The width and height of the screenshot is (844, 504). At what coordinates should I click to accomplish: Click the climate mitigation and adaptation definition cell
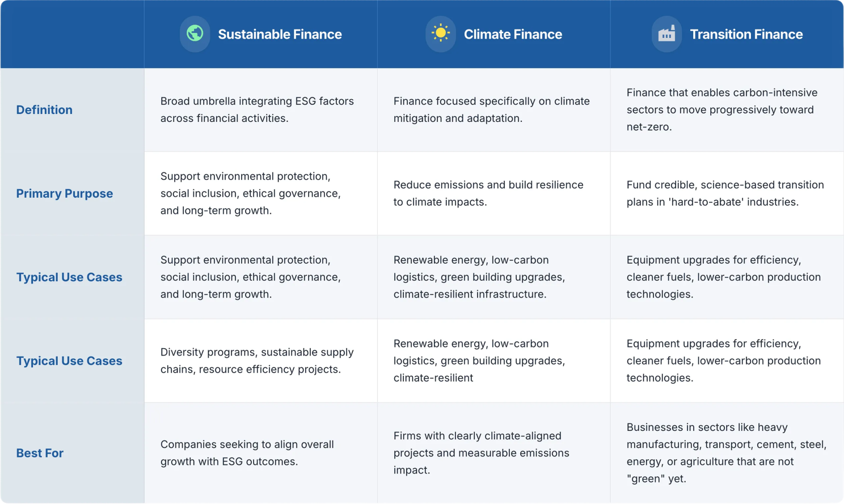pyautogui.click(x=491, y=110)
